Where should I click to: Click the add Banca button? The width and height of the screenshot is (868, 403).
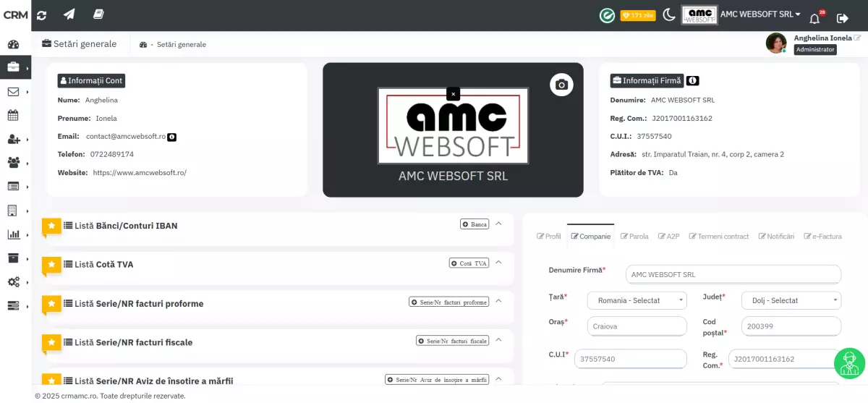tap(475, 224)
